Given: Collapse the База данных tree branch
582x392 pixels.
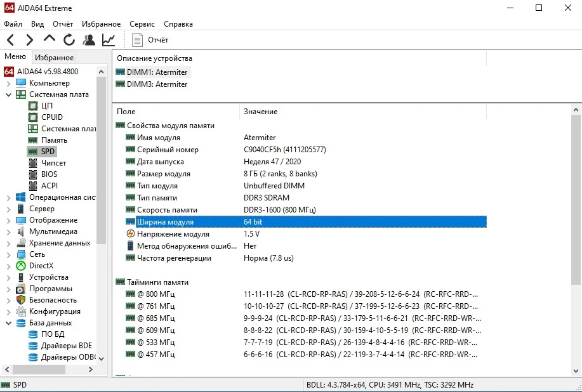Looking at the screenshot, I should (x=8, y=323).
